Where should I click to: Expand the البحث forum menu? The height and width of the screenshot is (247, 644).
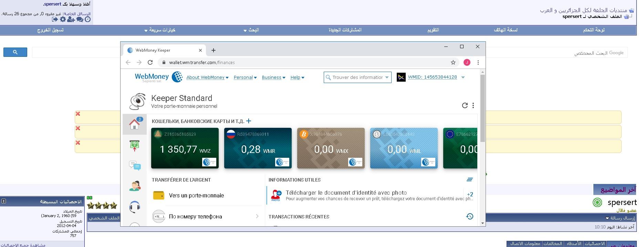click(x=251, y=30)
